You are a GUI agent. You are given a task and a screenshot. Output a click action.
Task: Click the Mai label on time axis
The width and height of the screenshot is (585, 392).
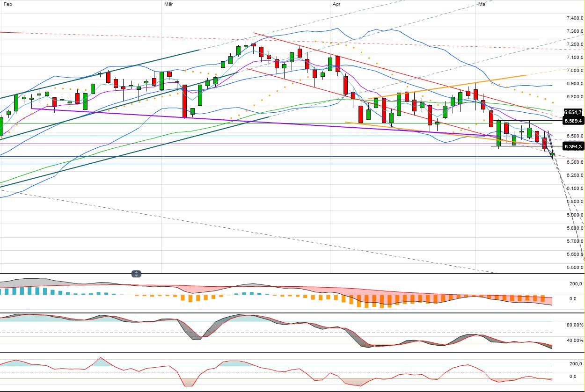[x=482, y=4]
